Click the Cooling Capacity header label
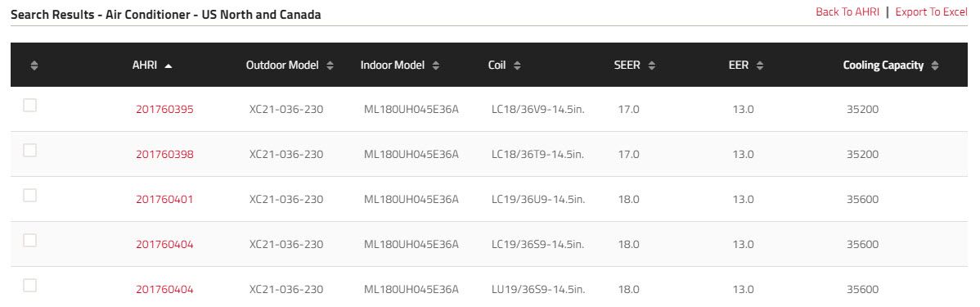The width and height of the screenshot is (980, 307). [883, 65]
